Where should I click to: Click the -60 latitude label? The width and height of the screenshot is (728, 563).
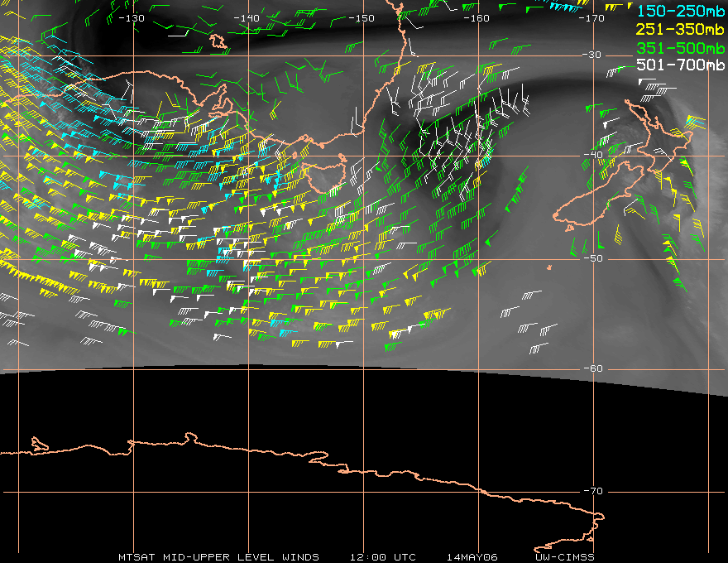[593, 368]
